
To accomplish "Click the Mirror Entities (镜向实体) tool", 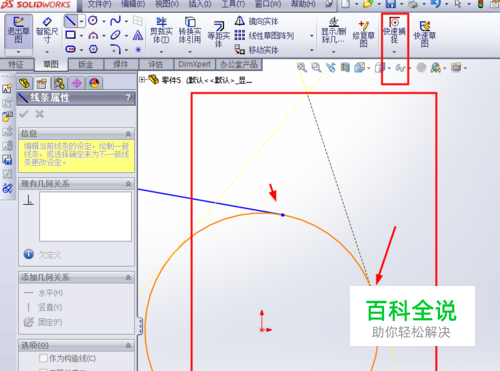I will [x=257, y=21].
